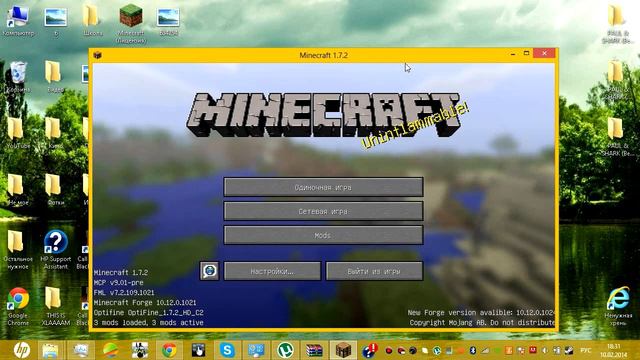Open Настройки... (options) button
The image size is (640, 360).
tap(272, 271)
